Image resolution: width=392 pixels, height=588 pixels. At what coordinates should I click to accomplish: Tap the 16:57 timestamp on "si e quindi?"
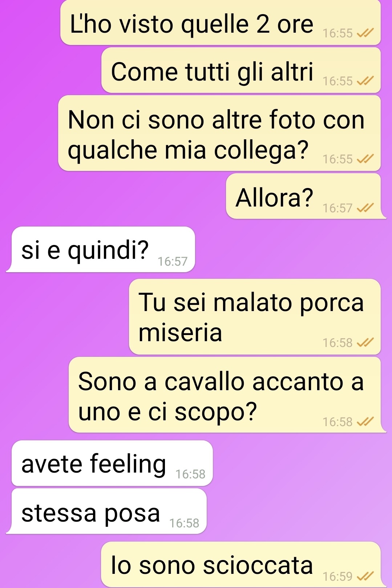point(173,261)
